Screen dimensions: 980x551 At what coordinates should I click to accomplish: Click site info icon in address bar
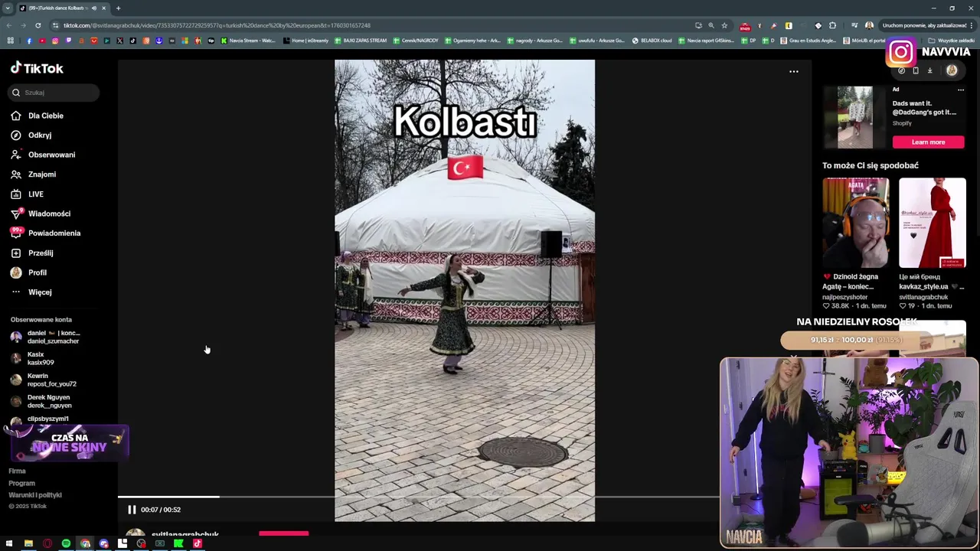[x=55, y=25]
